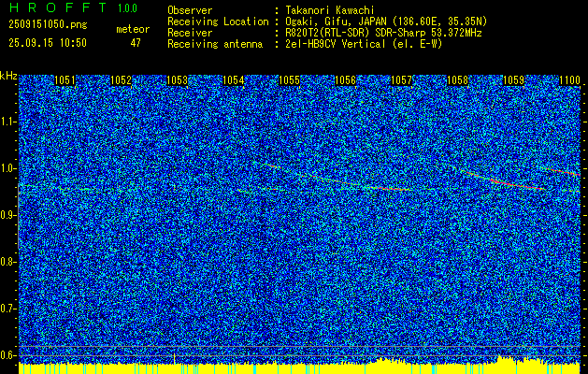Click time marker 1056
This screenshot has width=588, height=374.
(345, 80)
